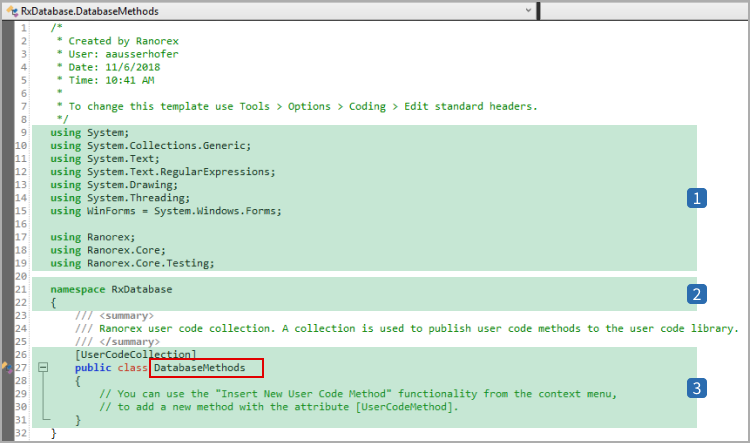Viewport: 750px width, 443px height.
Task: Click the blue callout badge numbered 3
Action: click(x=697, y=387)
